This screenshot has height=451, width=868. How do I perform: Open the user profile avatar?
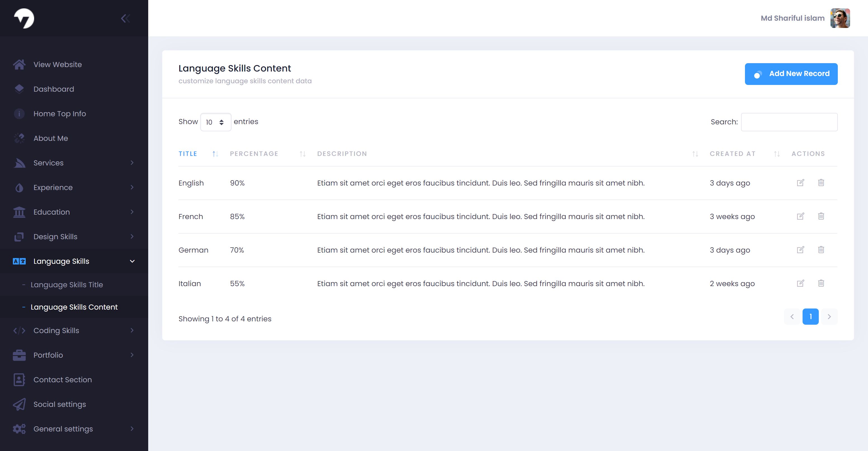coord(840,18)
